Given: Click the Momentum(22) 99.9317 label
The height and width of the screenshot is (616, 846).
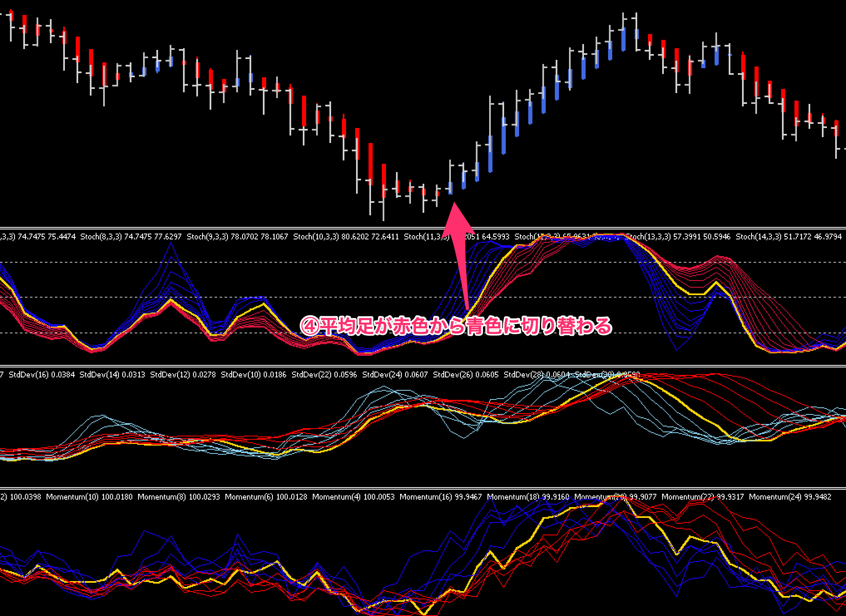Looking at the screenshot, I should pyautogui.click(x=703, y=497).
